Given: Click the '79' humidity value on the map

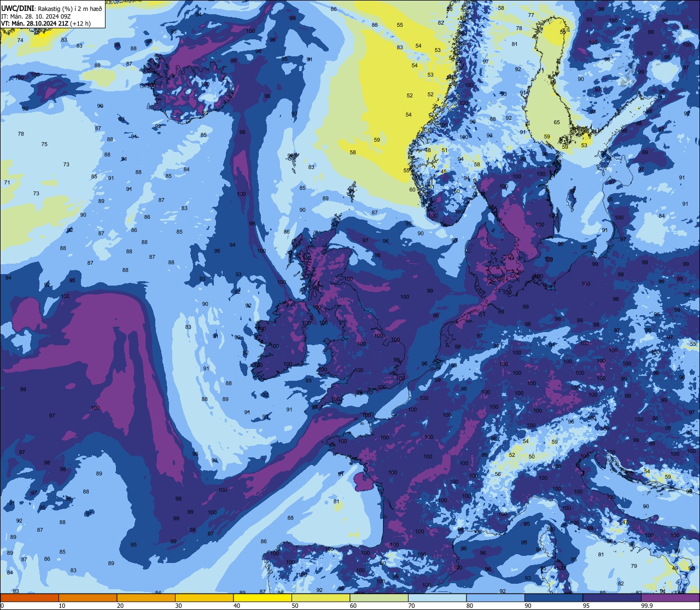Looking at the screenshot, I should click(x=634, y=566).
